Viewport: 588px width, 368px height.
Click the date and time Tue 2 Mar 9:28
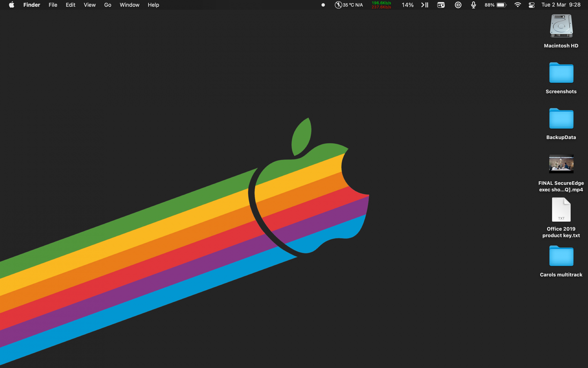(x=561, y=5)
